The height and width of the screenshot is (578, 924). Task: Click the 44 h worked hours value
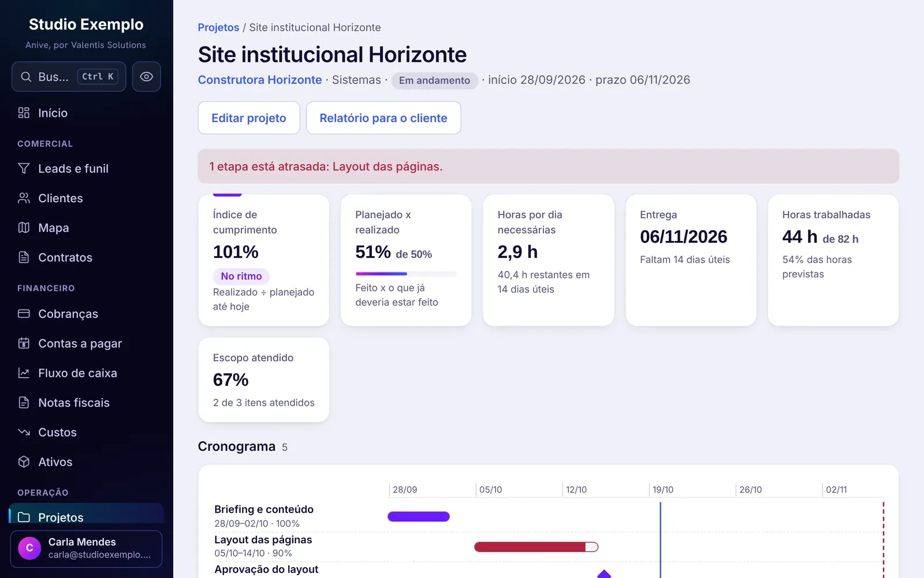pos(800,236)
